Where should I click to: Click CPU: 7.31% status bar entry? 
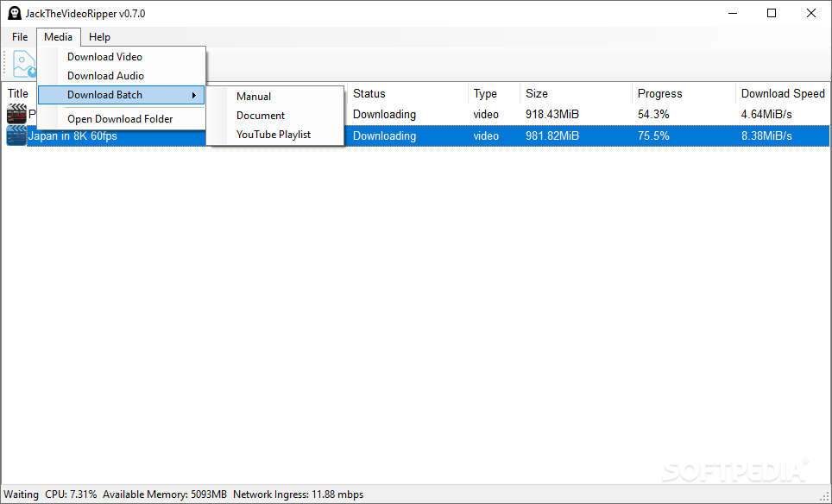(x=71, y=495)
